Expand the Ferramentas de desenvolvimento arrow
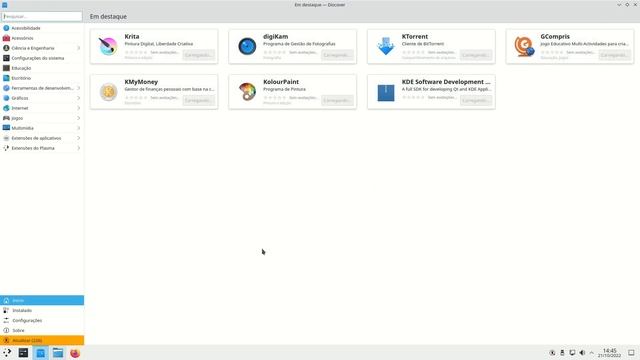This screenshot has height=360, width=640. (x=78, y=88)
